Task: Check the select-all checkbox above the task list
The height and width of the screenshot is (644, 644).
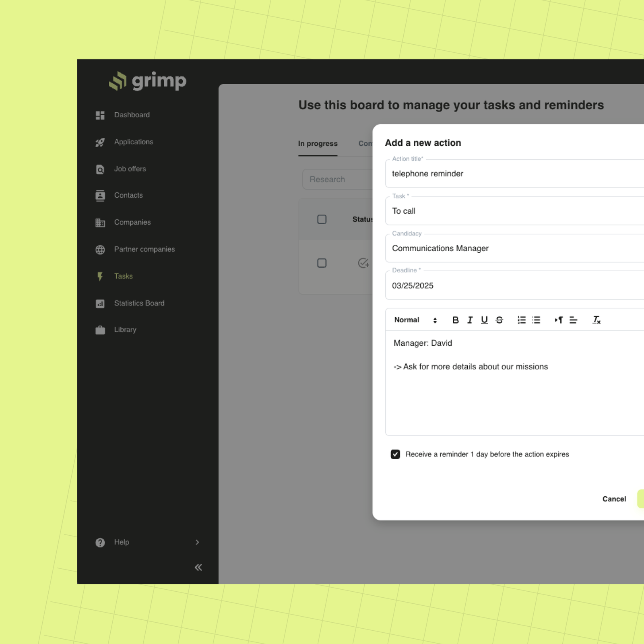Action: coord(322,219)
